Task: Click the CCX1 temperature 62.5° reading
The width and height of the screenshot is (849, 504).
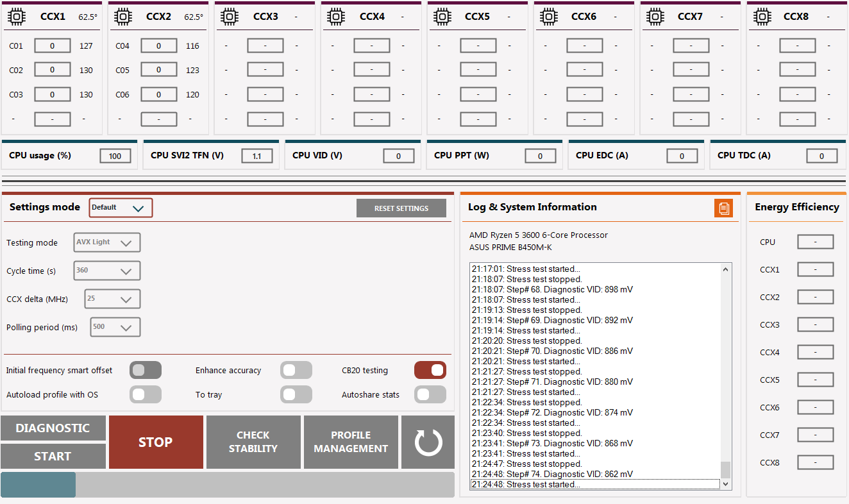Action: pyautogui.click(x=88, y=17)
